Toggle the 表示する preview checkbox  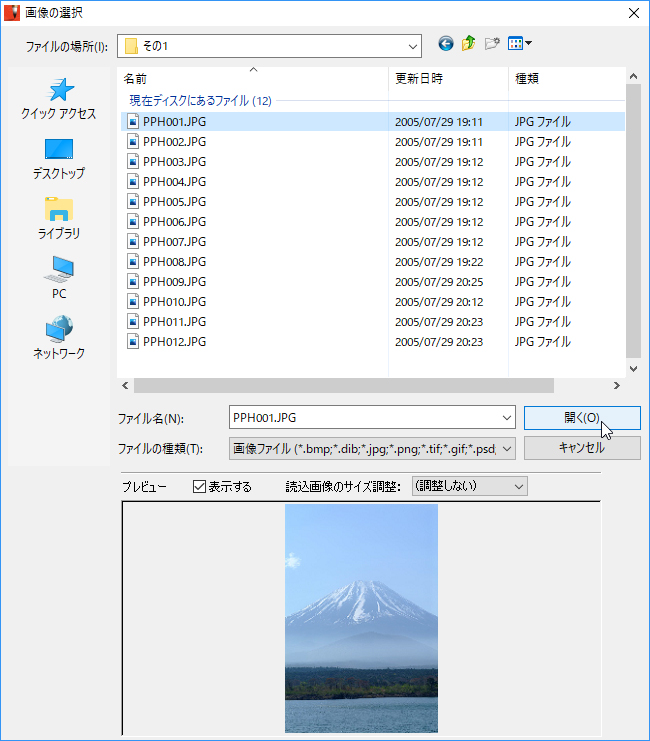pos(199,487)
